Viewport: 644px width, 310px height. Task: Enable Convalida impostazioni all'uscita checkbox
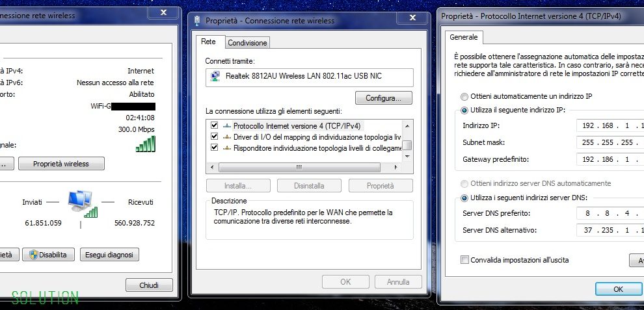[464, 259]
